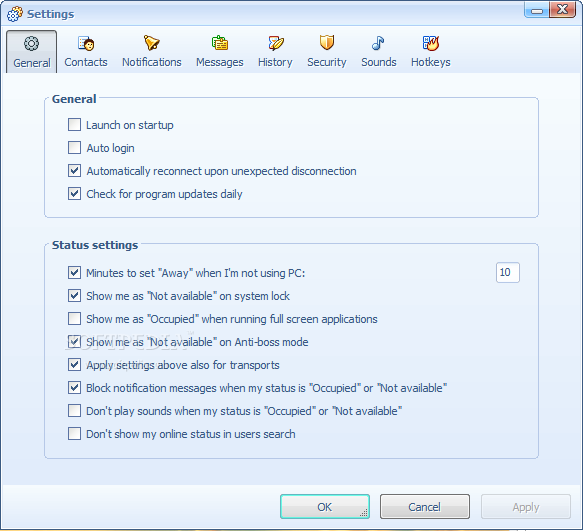The height and width of the screenshot is (531, 583).
Task: Click the Sounds music note icon
Action: [x=378, y=43]
